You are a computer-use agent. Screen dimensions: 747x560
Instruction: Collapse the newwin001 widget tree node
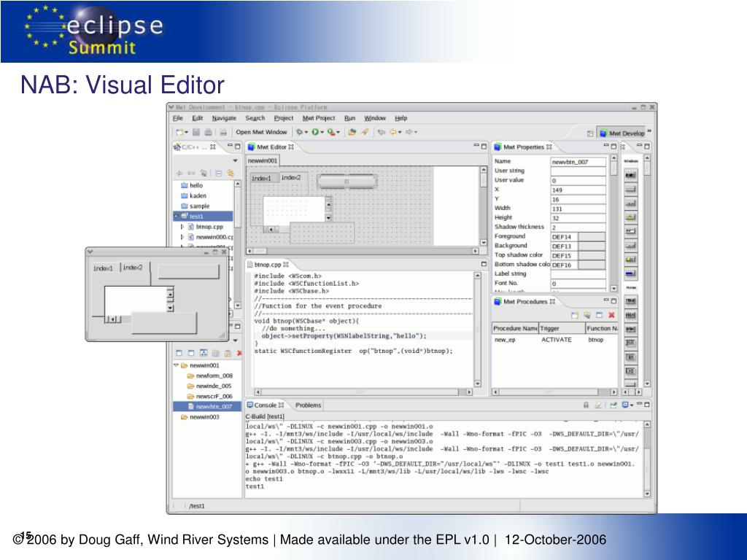pyautogui.click(x=176, y=365)
